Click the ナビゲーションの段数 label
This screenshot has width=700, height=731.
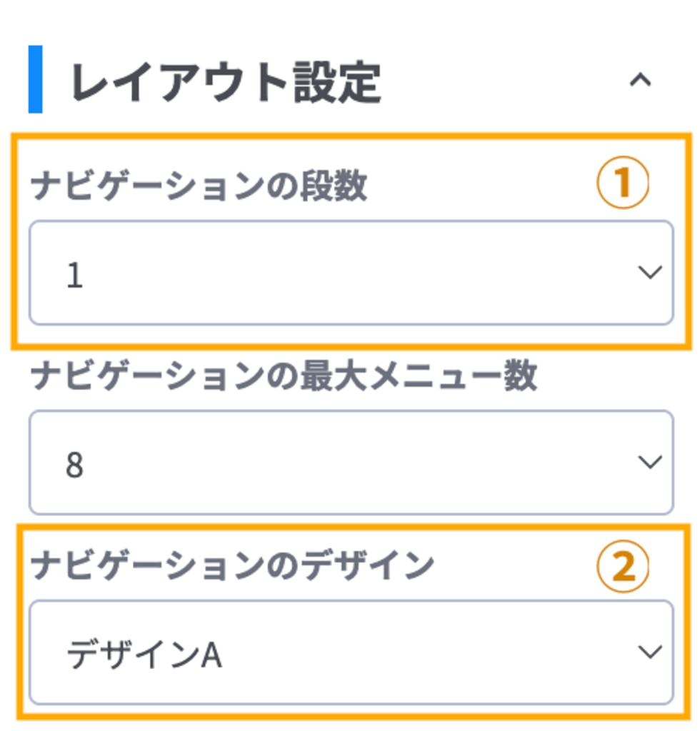click(x=199, y=187)
